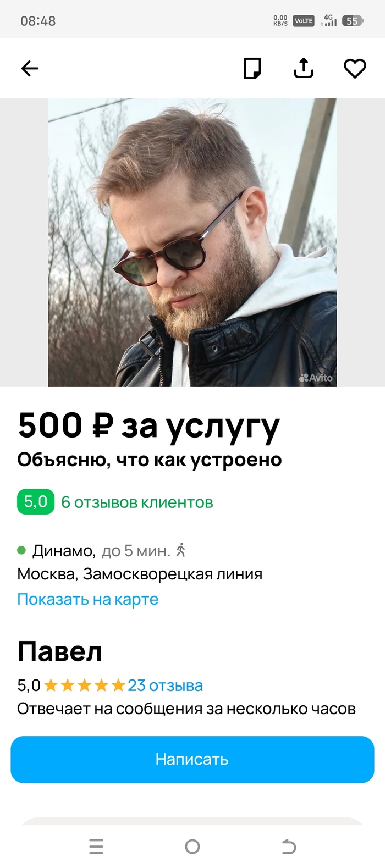Tap the Android home circle button

click(193, 847)
